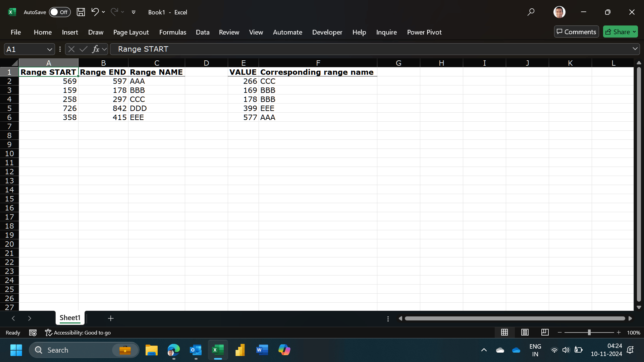Image resolution: width=644 pixels, height=362 pixels.
Task: Toggle the AutoSave switch
Action: pos(59,12)
